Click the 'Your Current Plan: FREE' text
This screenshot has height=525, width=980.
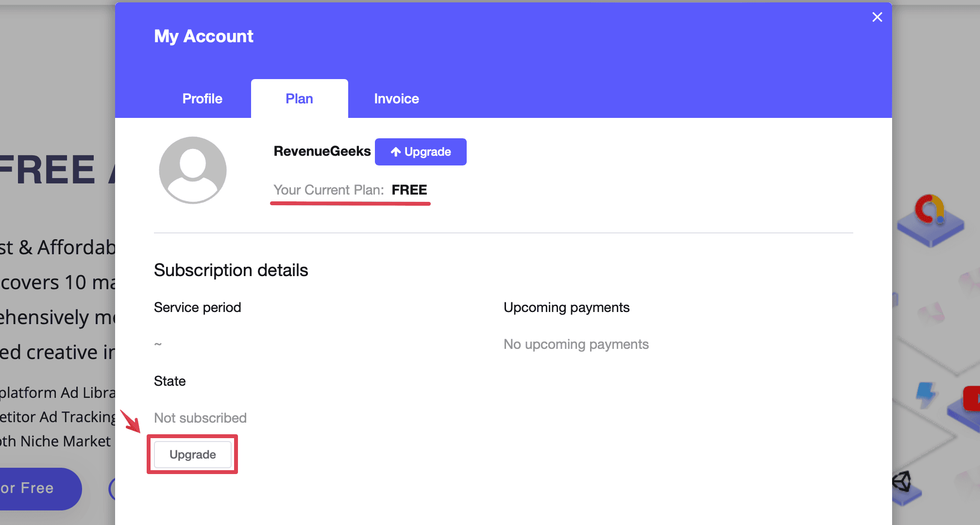pos(350,190)
